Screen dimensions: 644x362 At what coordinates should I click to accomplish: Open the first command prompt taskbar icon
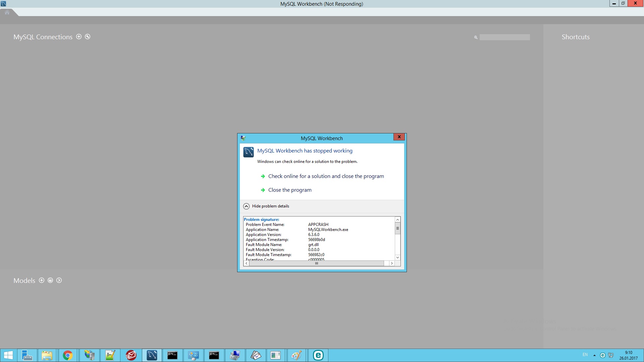point(172,355)
